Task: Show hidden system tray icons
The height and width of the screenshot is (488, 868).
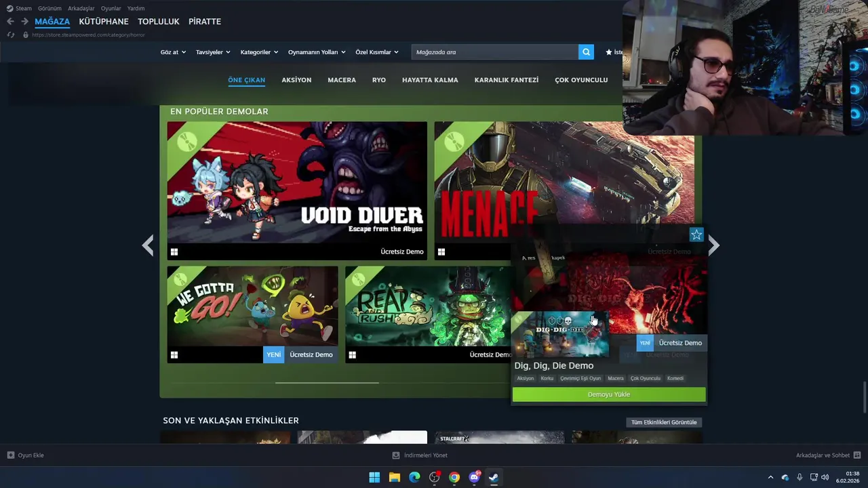Action: click(770, 478)
